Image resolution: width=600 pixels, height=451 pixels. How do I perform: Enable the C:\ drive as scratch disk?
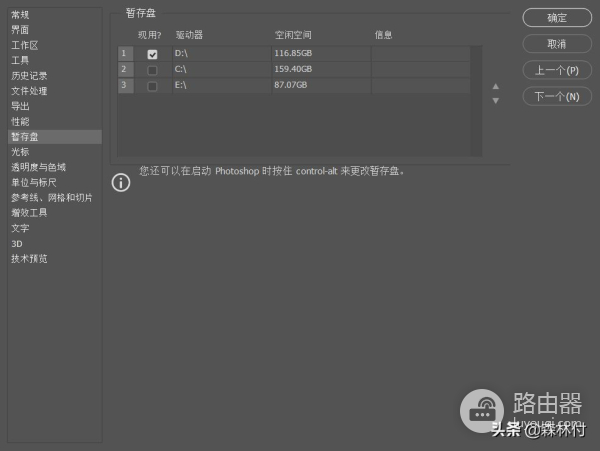pyautogui.click(x=152, y=70)
